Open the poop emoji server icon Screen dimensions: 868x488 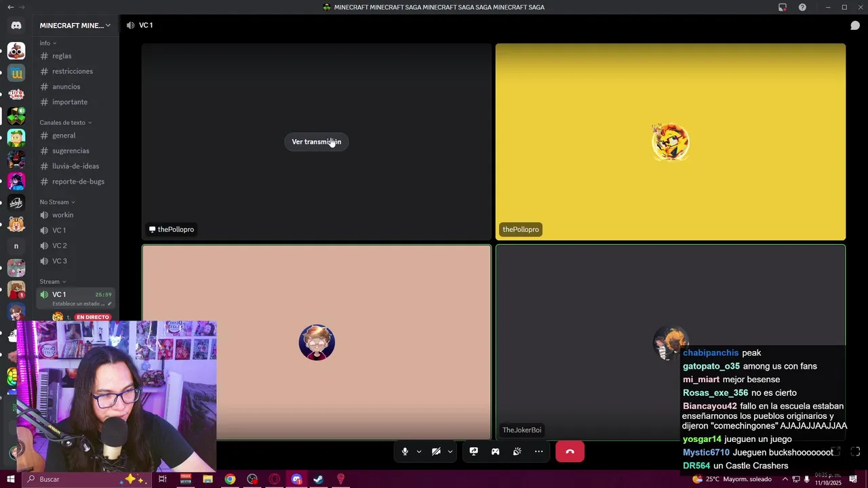coord(16,51)
